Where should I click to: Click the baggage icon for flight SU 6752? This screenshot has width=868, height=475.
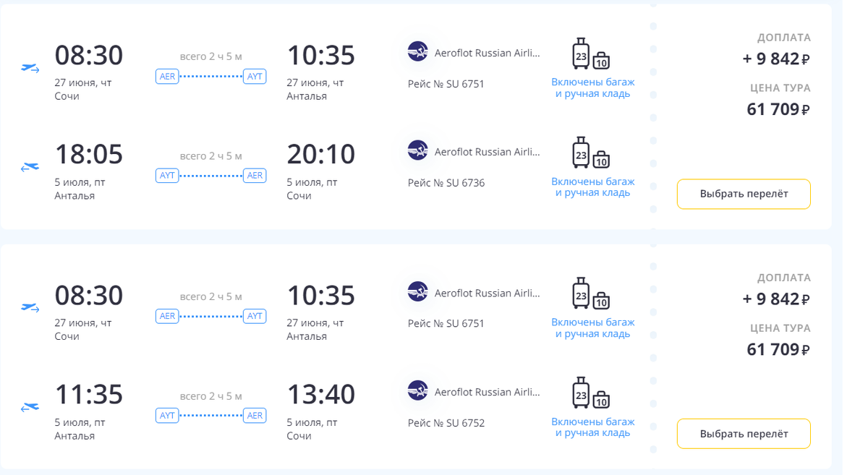(592, 393)
